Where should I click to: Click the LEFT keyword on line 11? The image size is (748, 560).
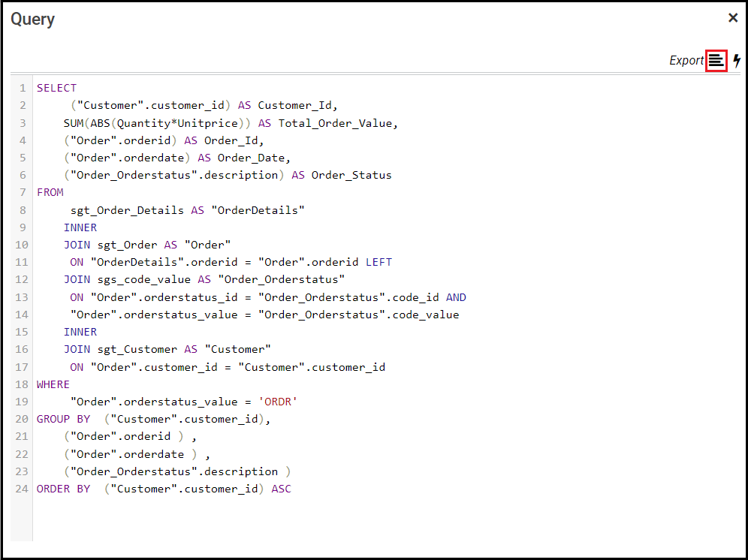(379, 262)
